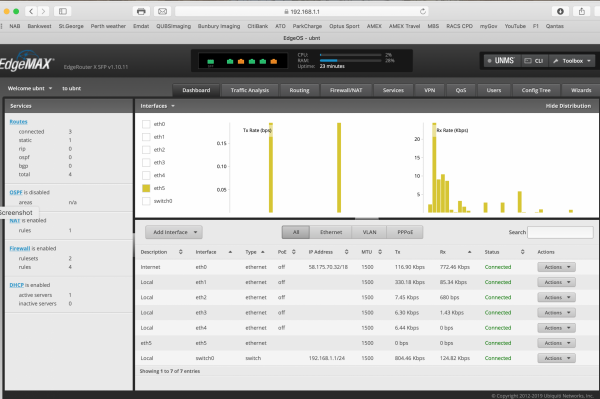Sort table by Interface column arrow

230,252
